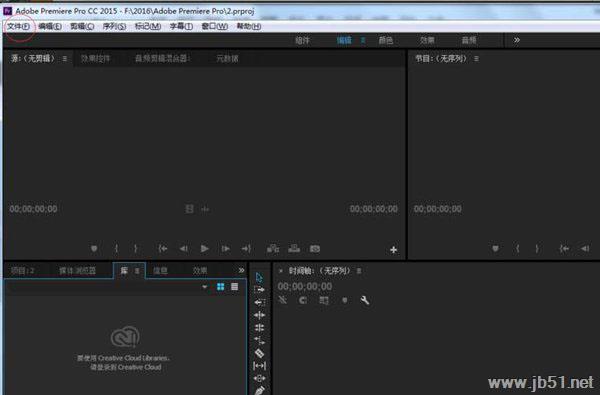The width and height of the screenshot is (600, 395).
Task: Switch to the 效果 tab in lower-left panel
Action: tap(200, 271)
